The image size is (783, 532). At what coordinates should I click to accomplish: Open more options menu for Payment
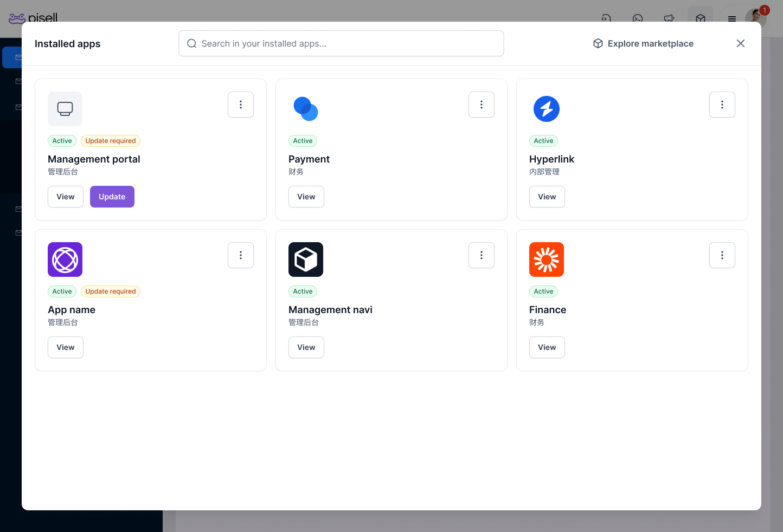click(x=482, y=105)
